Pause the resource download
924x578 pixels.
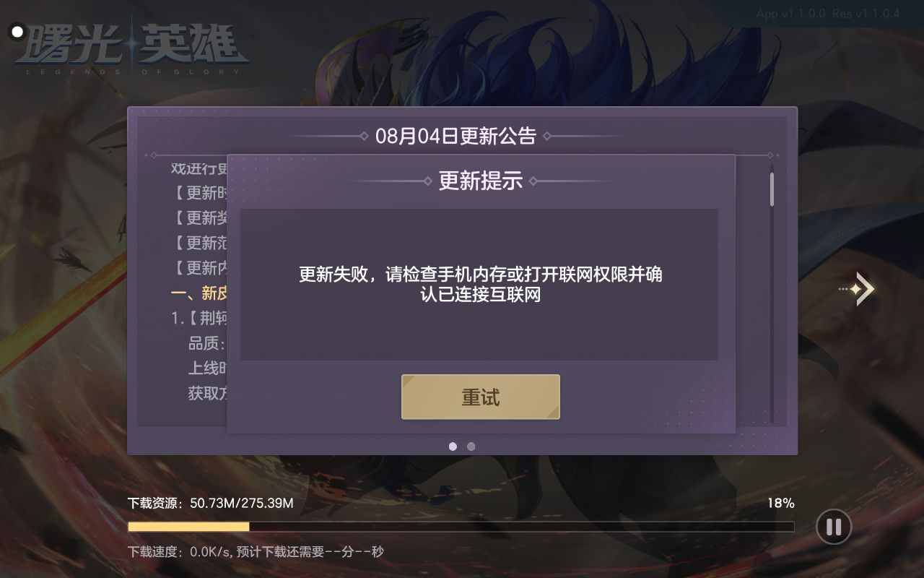coord(834,527)
